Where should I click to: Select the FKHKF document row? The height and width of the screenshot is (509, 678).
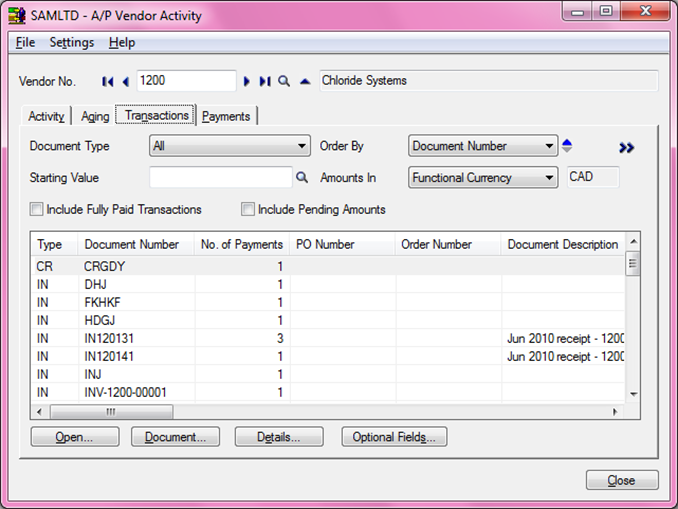(328, 302)
